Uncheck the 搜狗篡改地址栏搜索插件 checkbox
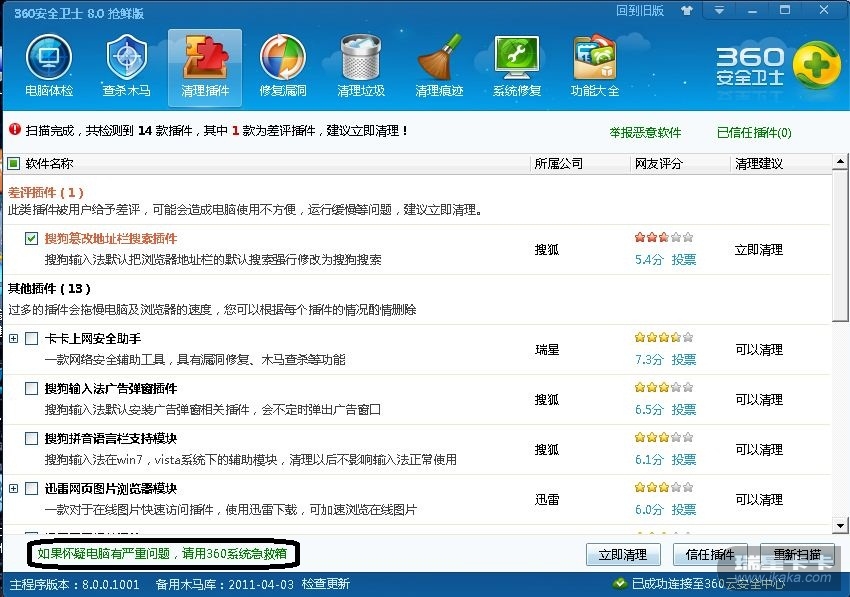The image size is (850, 597). coord(31,238)
